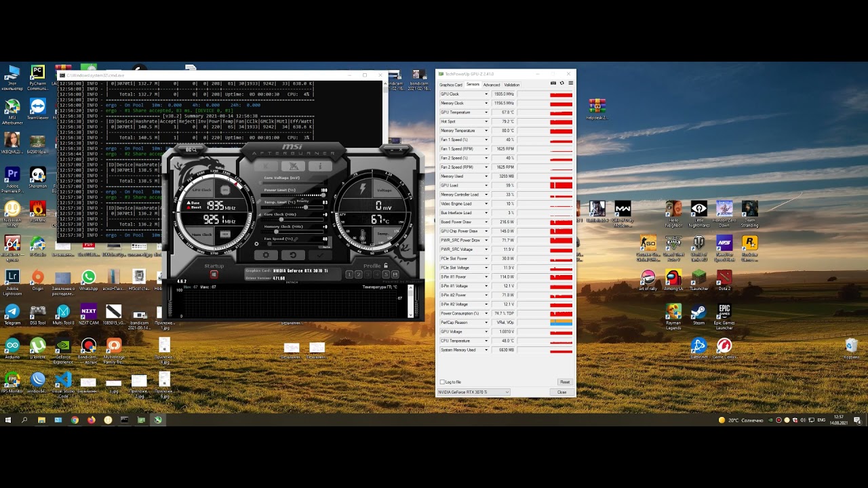Click Afterburner reset-to-defaults arrow button

pos(293,255)
